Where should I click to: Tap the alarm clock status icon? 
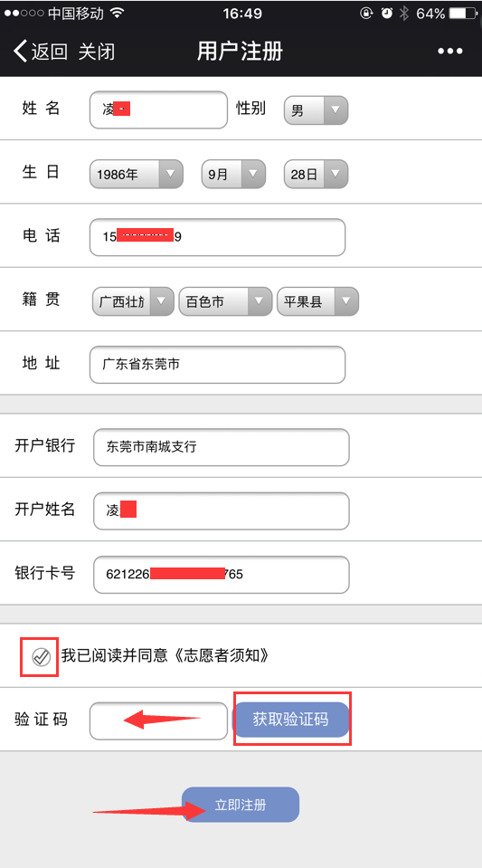click(x=387, y=14)
